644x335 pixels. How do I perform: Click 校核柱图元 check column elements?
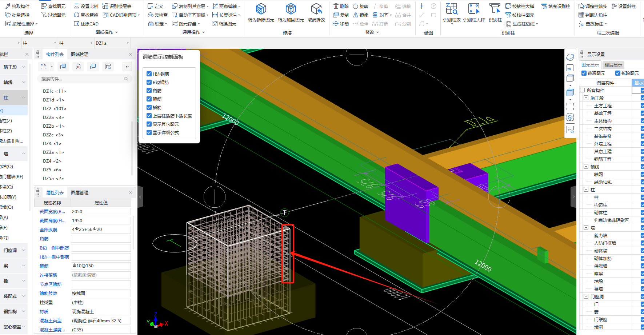coord(520,15)
